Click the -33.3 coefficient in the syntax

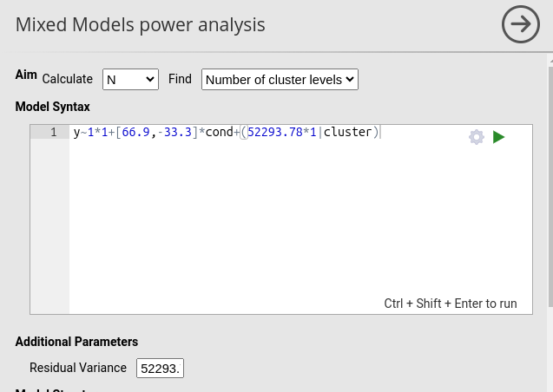(174, 133)
